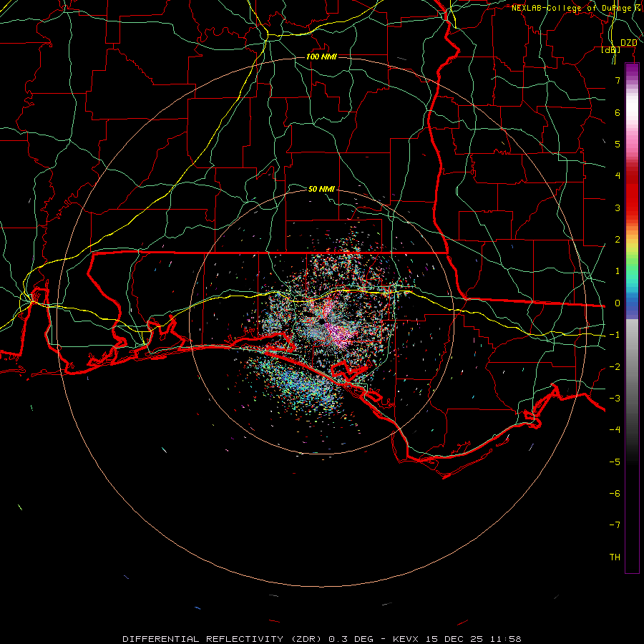The height and width of the screenshot is (644, 644).
Task: Click the 3 value on the color scale
Action: click(x=618, y=208)
